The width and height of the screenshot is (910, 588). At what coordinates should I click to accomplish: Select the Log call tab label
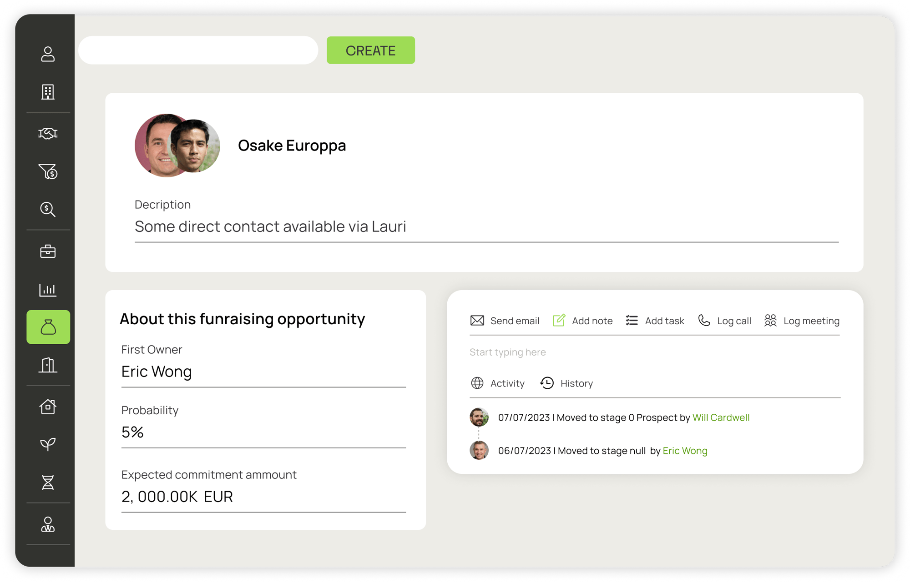[734, 321]
